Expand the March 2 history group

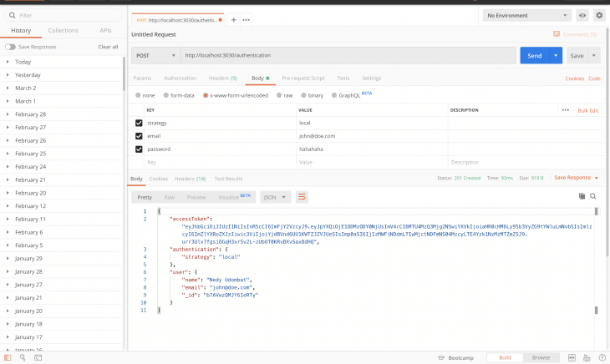click(x=8, y=88)
